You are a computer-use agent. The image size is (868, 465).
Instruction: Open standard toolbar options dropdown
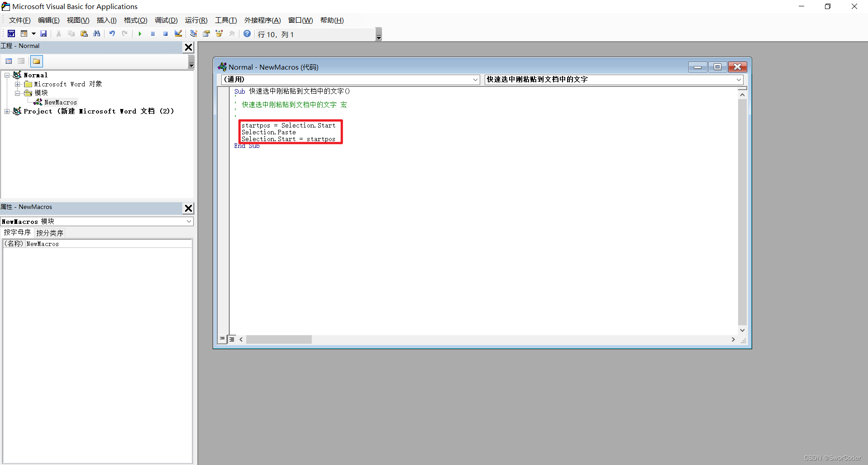[379, 34]
